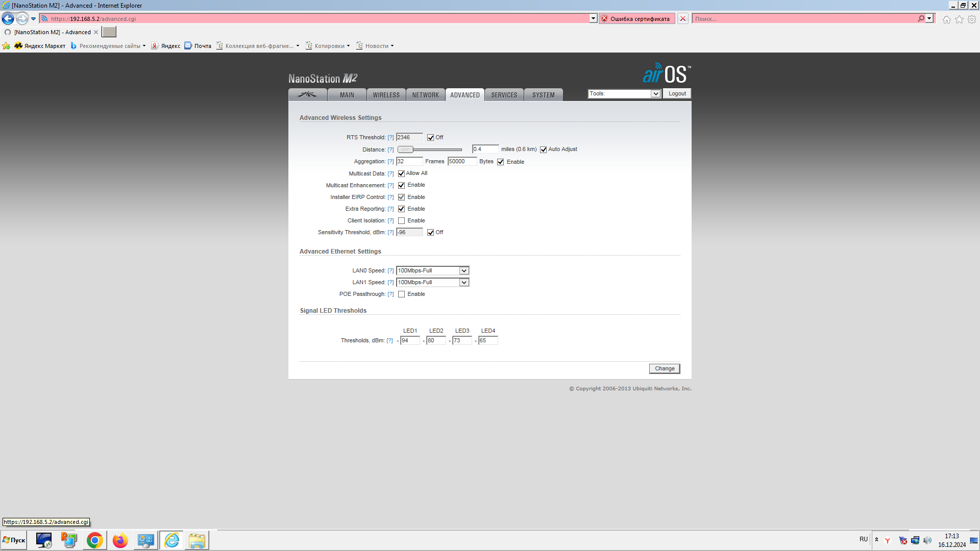Viewport: 980px width, 551px height.
Task: Click the Distance slider handle
Action: tap(405, 149)
